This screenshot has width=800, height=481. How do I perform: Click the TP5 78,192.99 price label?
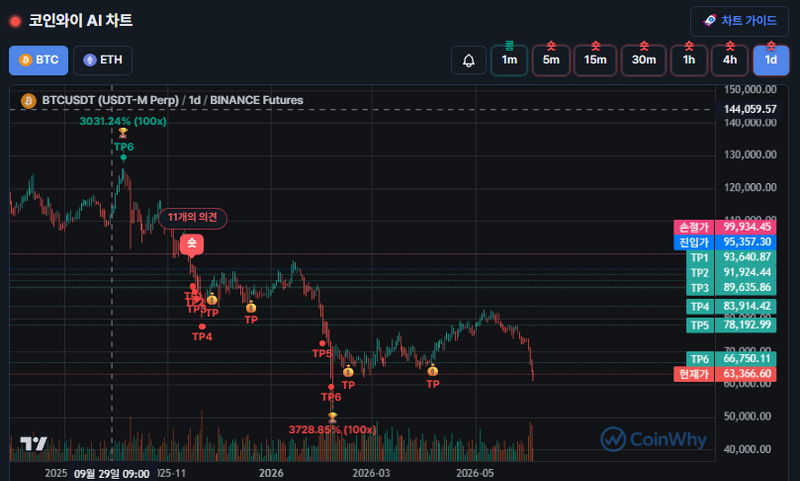[x=731, y=325]
